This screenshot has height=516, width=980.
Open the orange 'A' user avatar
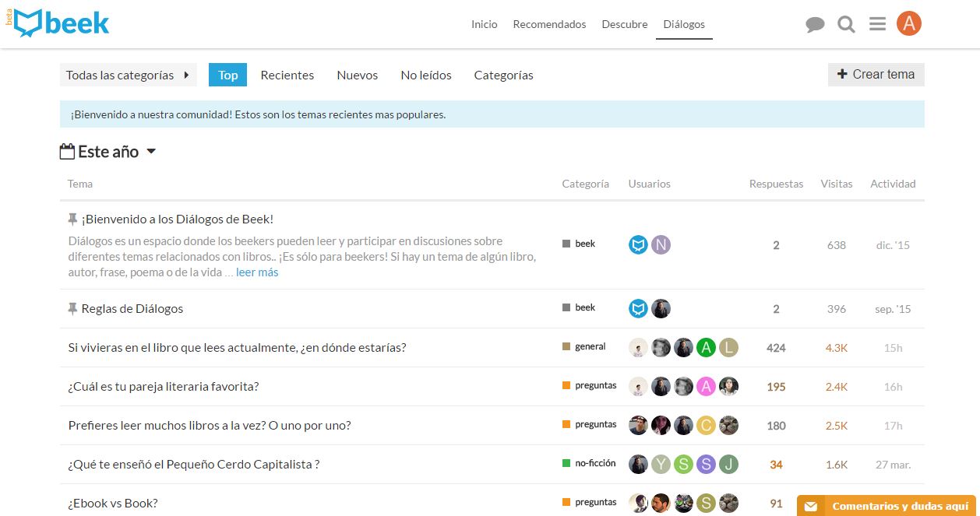coord(909,23)
